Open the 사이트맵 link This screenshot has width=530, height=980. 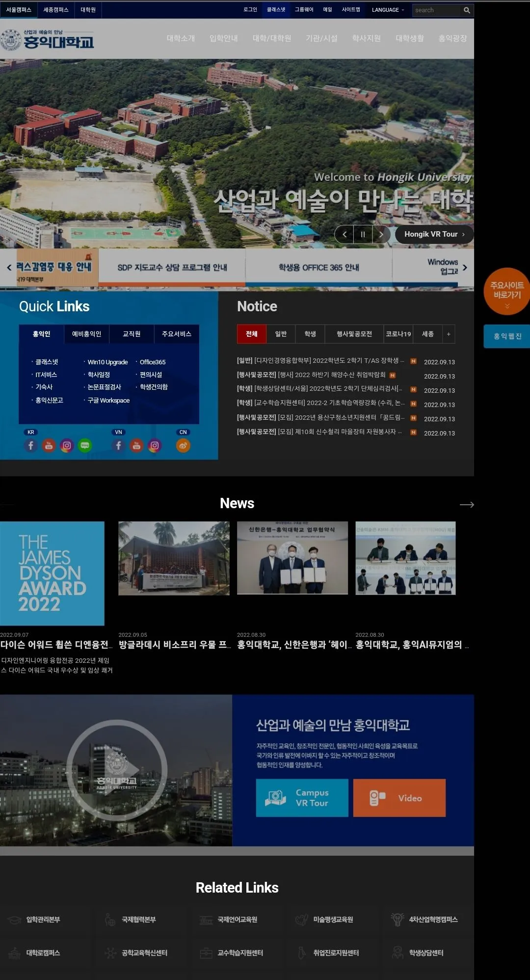(x=351, y=10)
